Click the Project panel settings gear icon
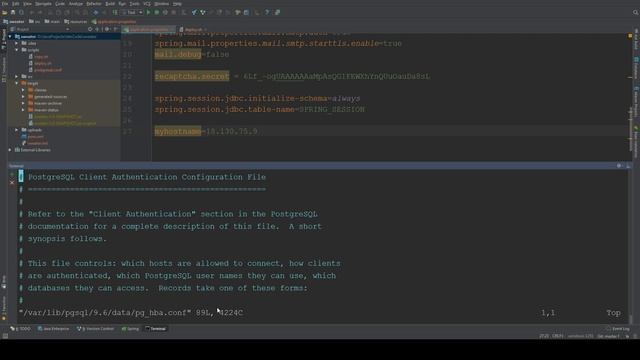640x360 pixels. tap(107, 29)
